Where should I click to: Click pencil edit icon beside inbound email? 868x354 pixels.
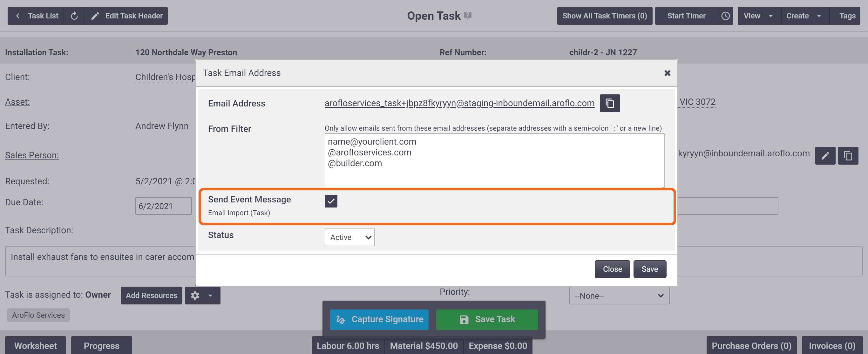(825, 156)
